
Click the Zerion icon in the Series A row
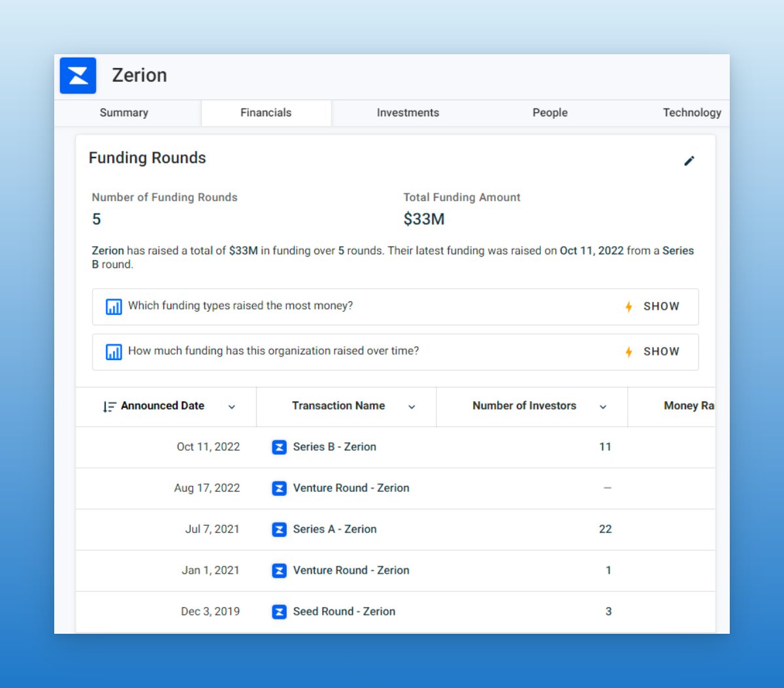(x=279, y=530)
